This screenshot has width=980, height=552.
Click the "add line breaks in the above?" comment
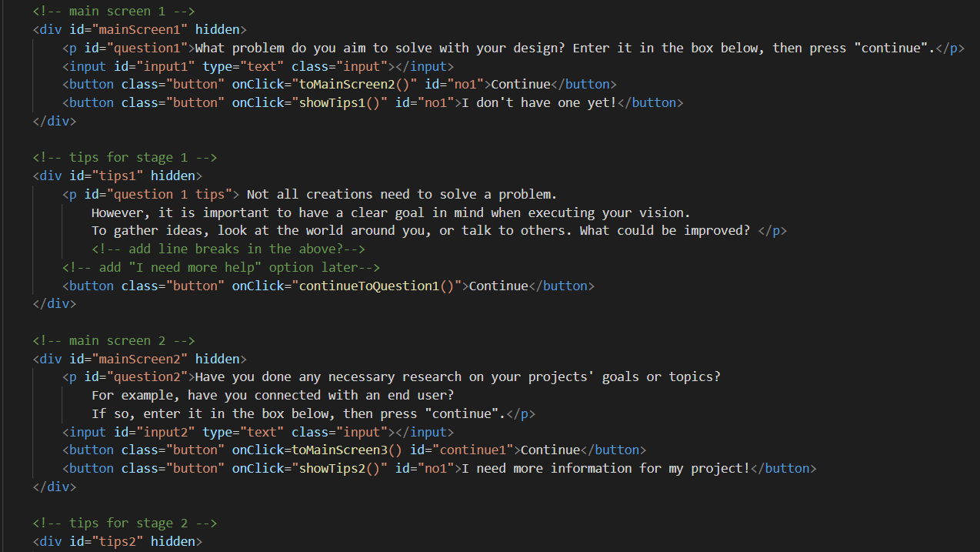pyautogui.click(x=228, y=249)
